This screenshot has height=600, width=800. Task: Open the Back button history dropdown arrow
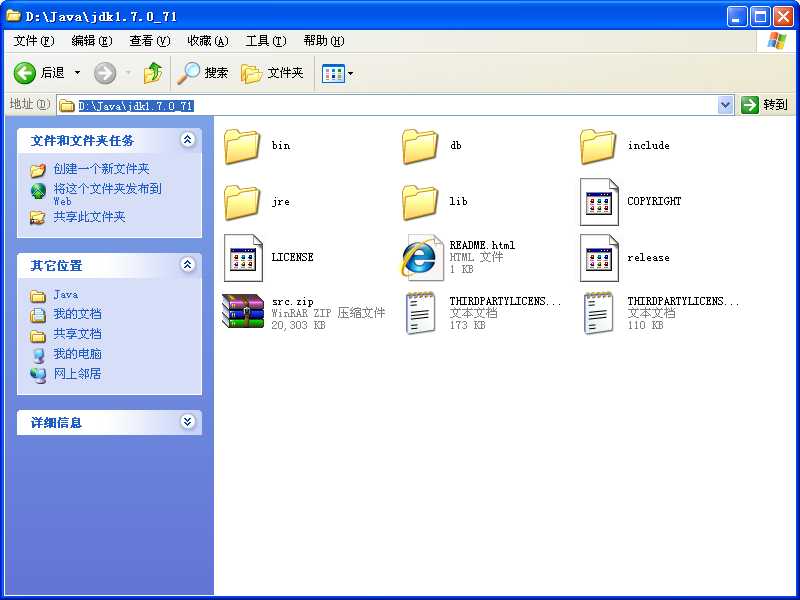78,73
